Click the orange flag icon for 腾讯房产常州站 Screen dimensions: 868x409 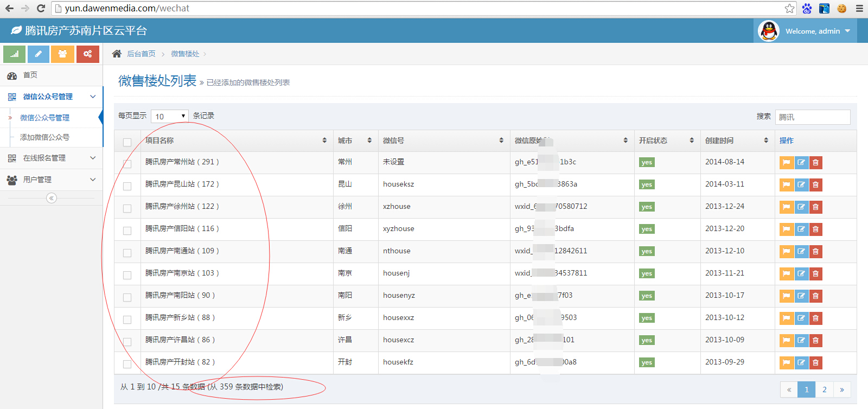(787, 162)
